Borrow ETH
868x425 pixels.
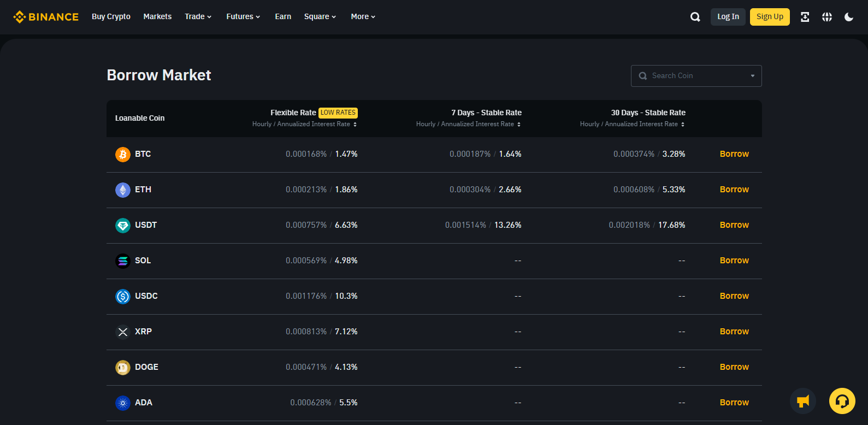(x=734, y=190)
